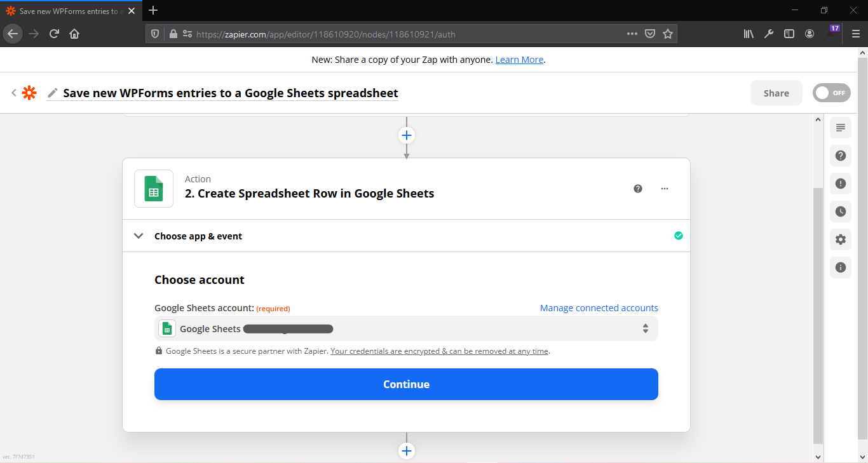Click the blue Continue button

point(407,384)
